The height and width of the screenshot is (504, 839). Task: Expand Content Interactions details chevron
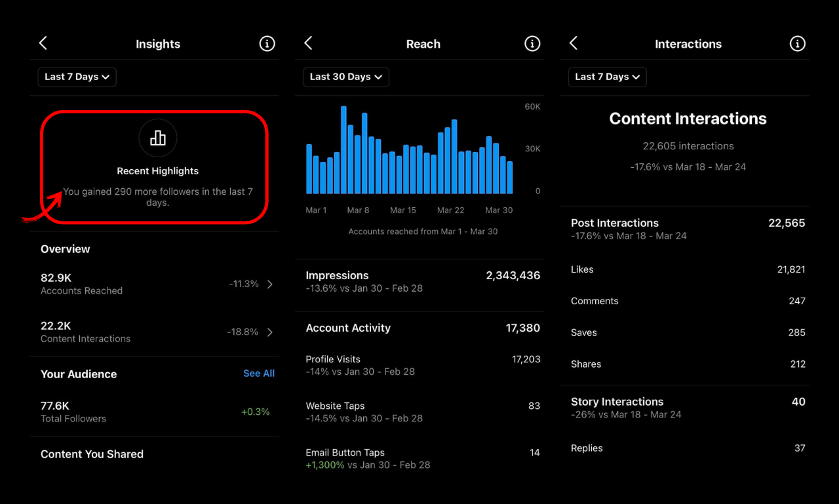coord(270,332)
